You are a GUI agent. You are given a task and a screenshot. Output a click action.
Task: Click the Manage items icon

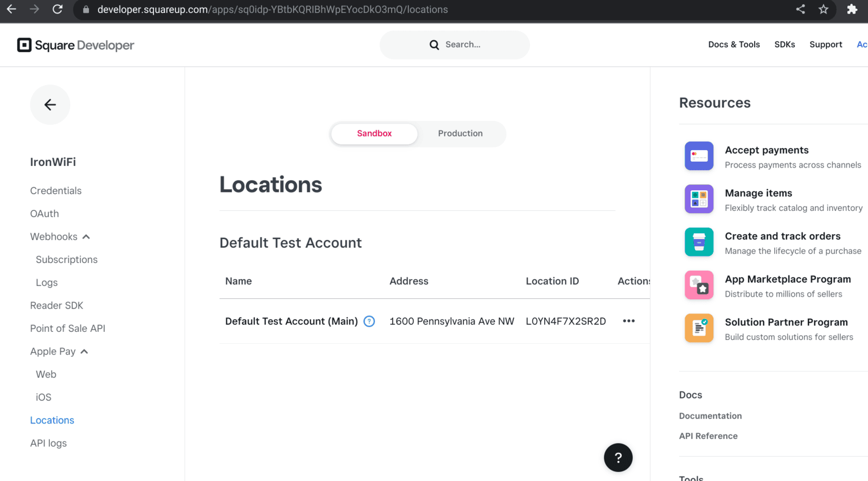pyautogui.click(x=699, y=199)
